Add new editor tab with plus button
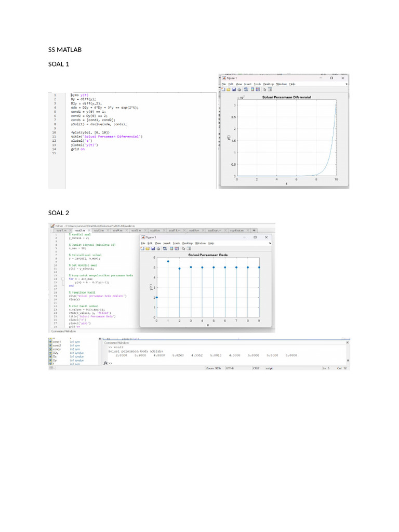399x532 pixels. coord(254,230)
